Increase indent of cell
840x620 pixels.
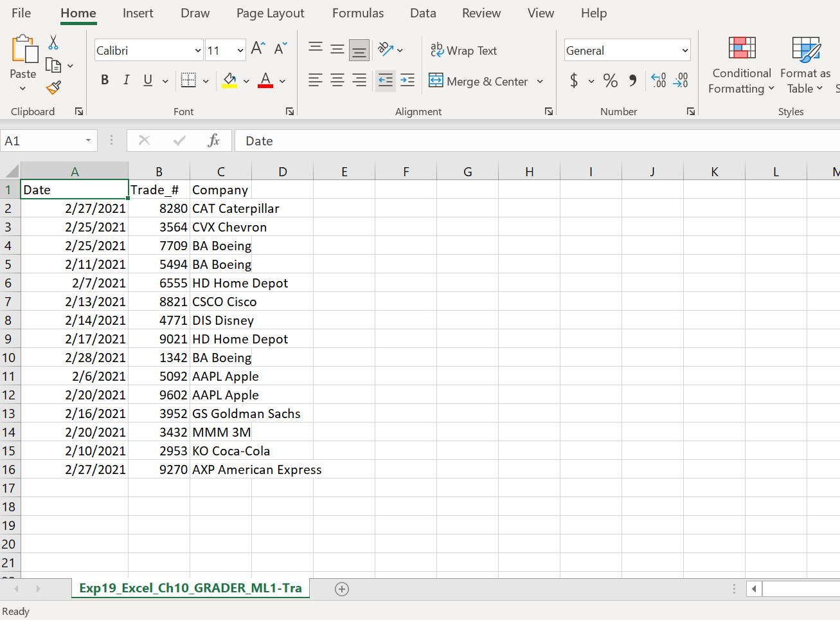[407, 80]
